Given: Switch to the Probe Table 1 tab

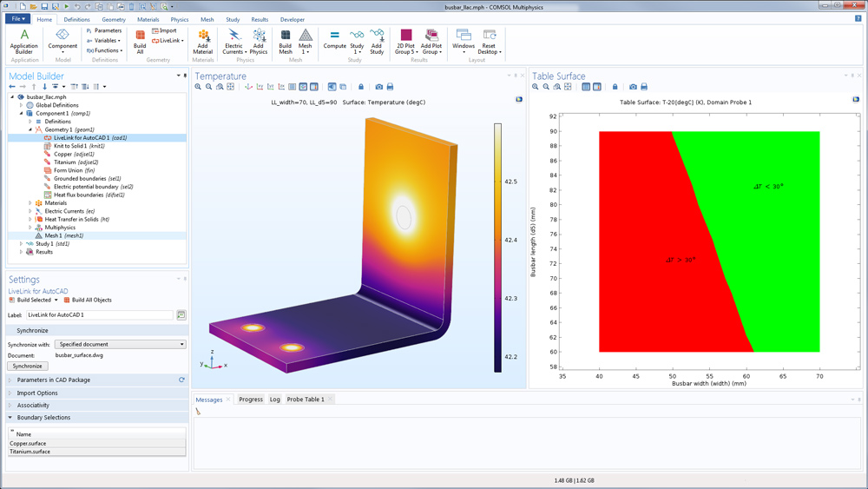Looking at the screenshot, I should (306, 400).
